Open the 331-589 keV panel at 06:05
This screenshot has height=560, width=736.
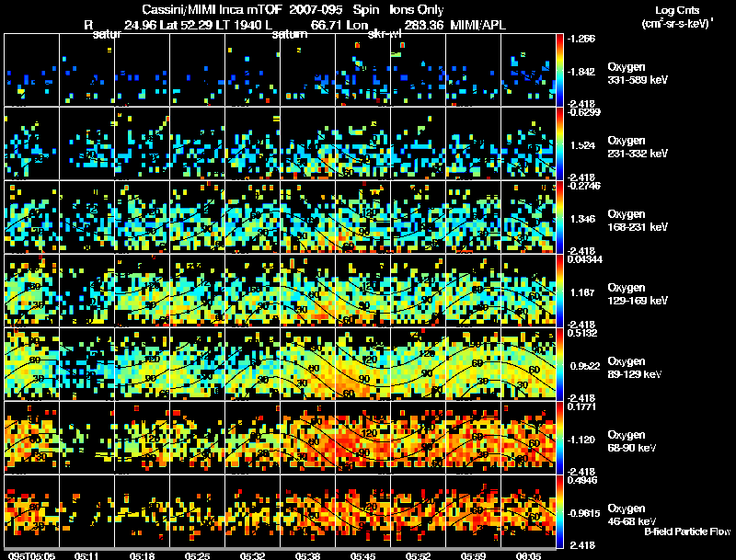(x=528, y=70)
